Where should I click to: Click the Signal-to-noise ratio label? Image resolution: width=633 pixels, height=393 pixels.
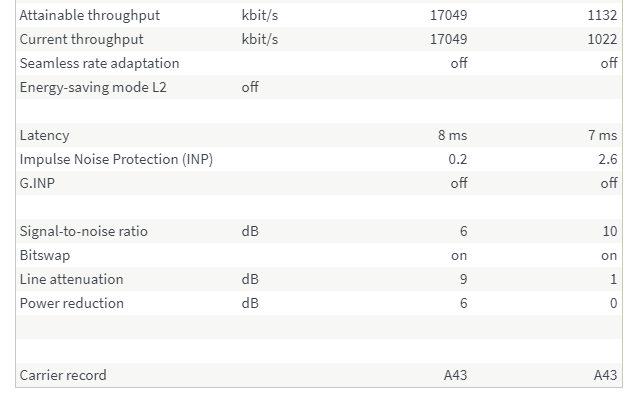[x=84, y=231]
